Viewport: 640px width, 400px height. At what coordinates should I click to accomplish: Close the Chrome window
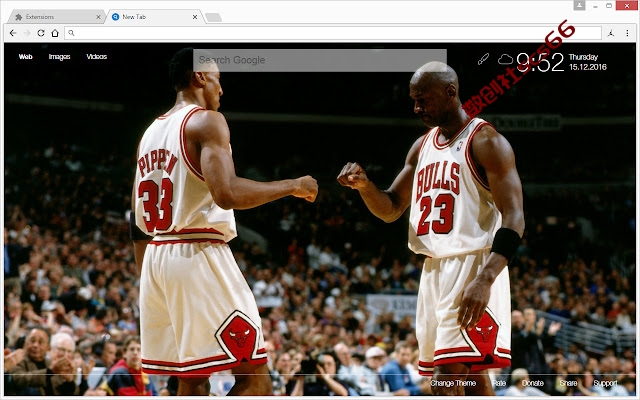coord(627,5)
